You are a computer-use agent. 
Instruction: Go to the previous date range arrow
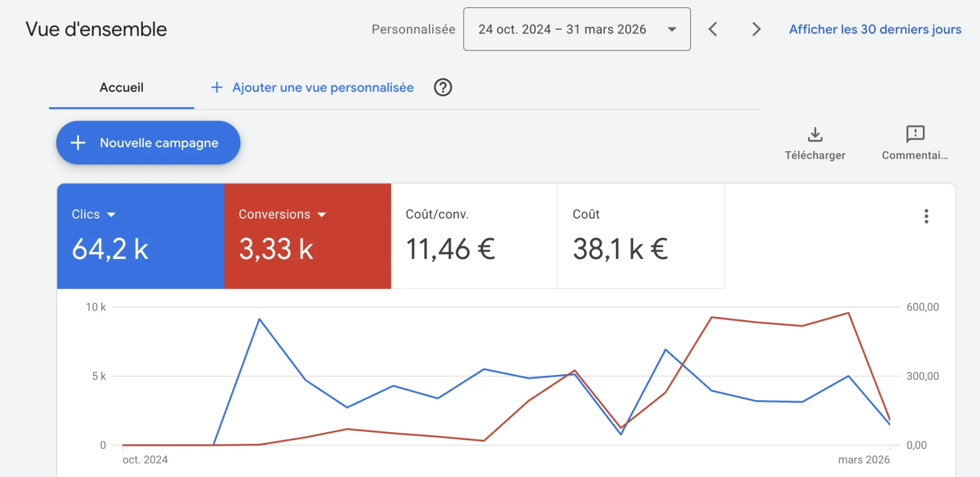[x=713, y=29]
